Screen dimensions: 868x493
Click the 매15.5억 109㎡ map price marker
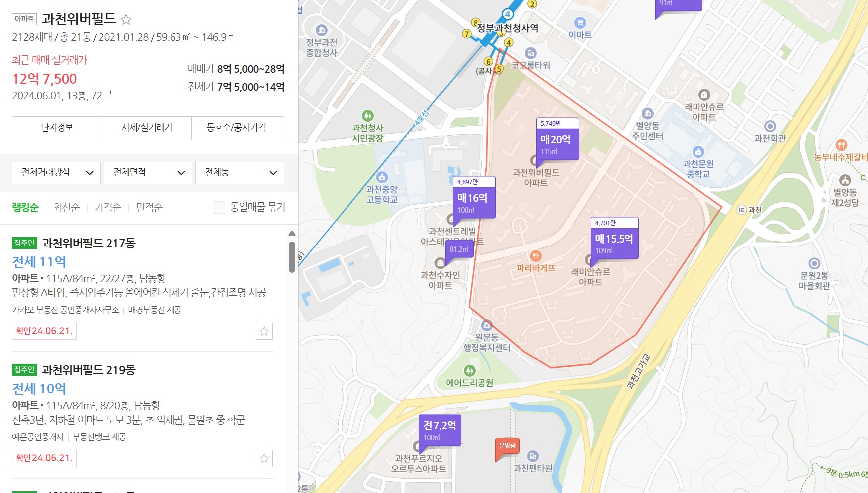pyautogui.click(x=614, y=239)
